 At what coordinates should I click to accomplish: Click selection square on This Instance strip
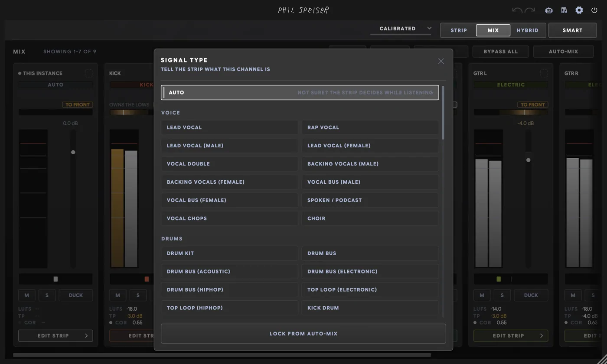pos(88,73)
